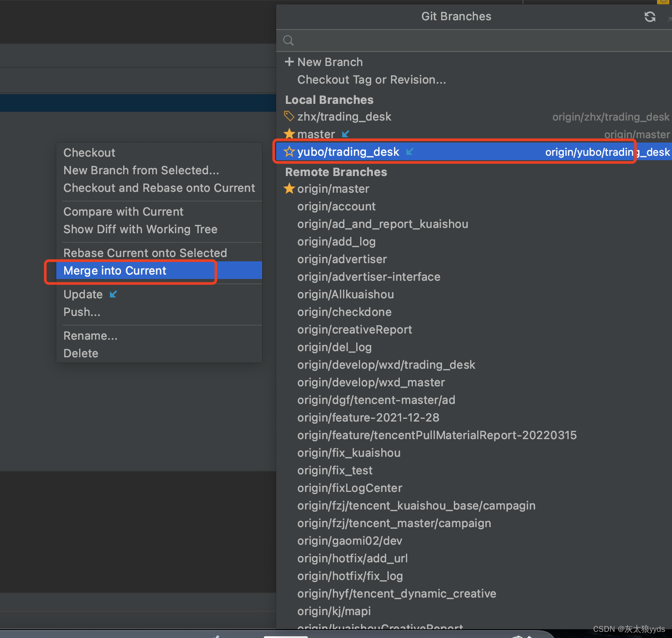Select origin/add_log branch
The width and height of the screenshot is (672, 638).
tap(336, 242)
